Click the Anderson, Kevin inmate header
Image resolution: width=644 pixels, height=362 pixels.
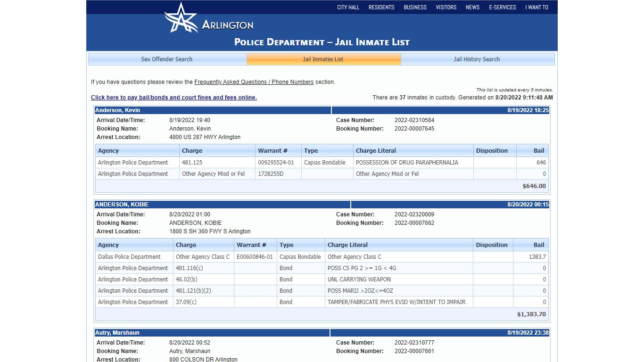pos(213,110)
